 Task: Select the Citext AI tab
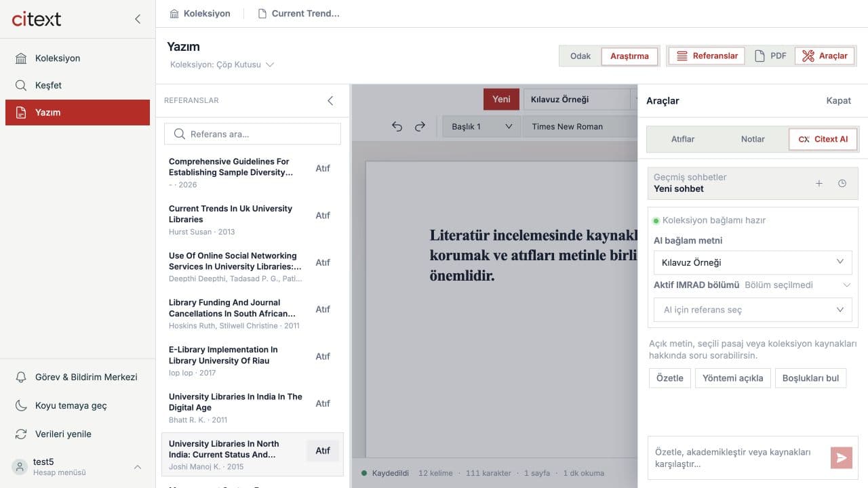(823, 139)
